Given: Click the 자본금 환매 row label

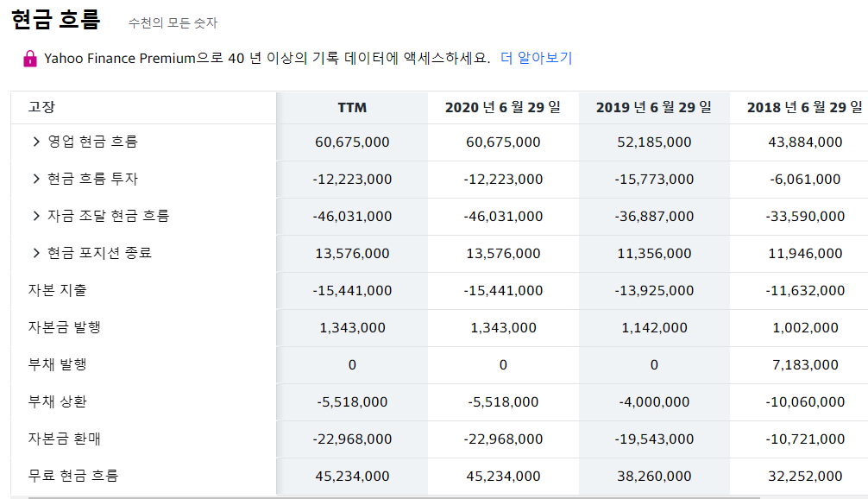Looking at the screenshot, I should 64,439.
